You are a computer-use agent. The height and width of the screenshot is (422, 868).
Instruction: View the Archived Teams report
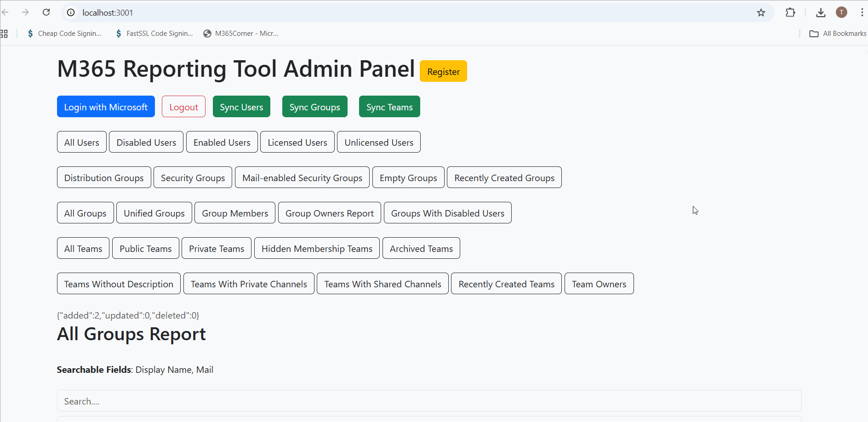point(421,248)
